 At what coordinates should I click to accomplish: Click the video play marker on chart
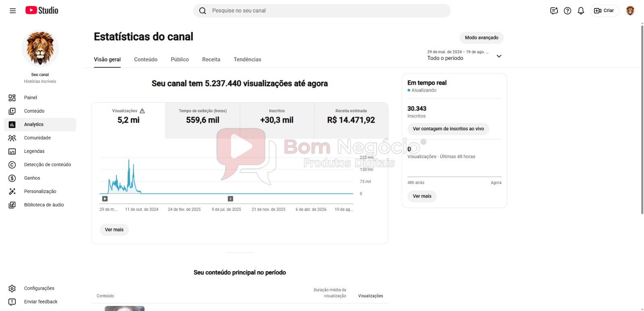(105, 199)
